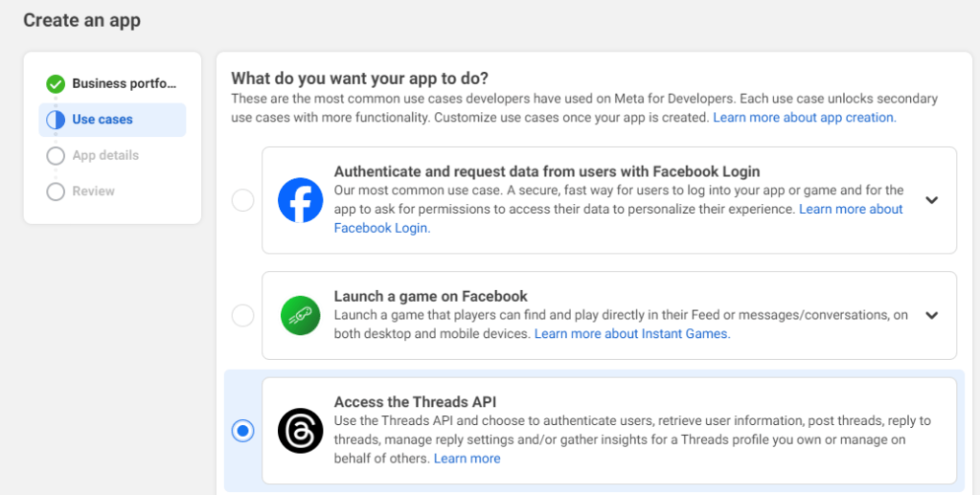Click the green Instant Games controller icon
This screenshot has width=980, height=495.
point(301,315)
